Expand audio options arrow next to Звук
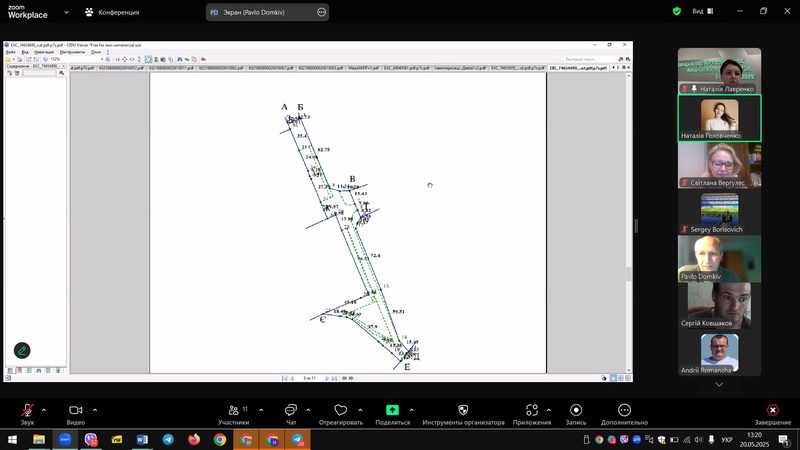Viewport: 800px width, 450px height. (43, 410)
